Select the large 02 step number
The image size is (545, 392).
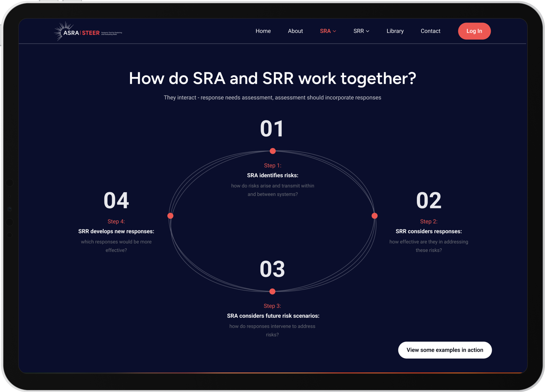pos(429,200)
